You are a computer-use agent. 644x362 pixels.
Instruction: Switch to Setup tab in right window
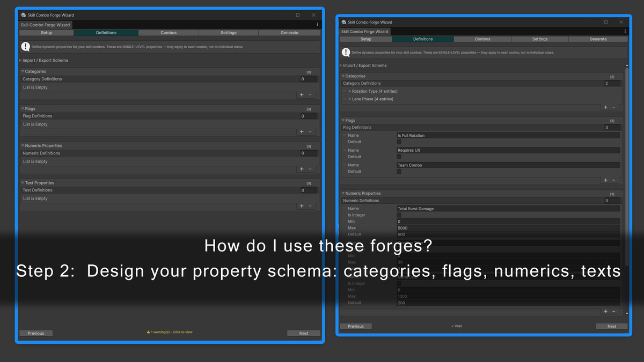pos(366,39)
